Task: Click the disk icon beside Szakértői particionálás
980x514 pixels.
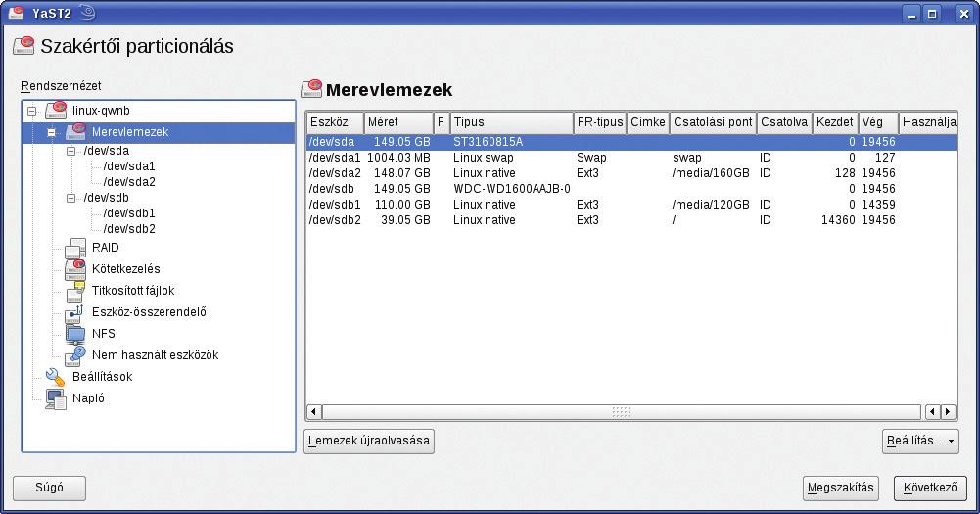Action: pos(23,46)
